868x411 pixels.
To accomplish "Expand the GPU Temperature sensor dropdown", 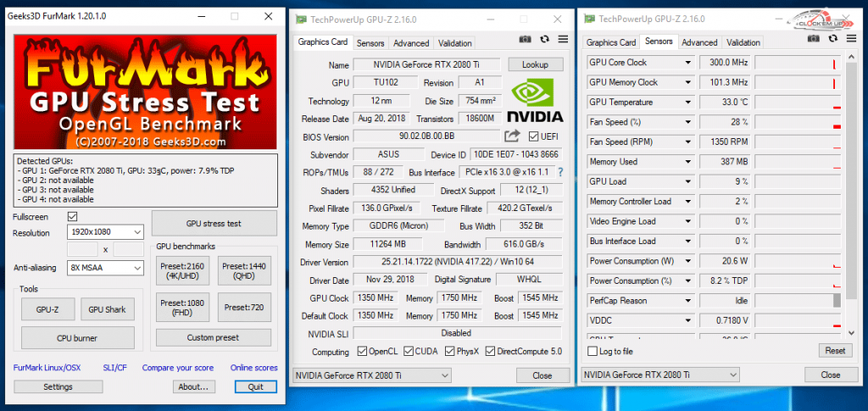I will click(688, 103).
